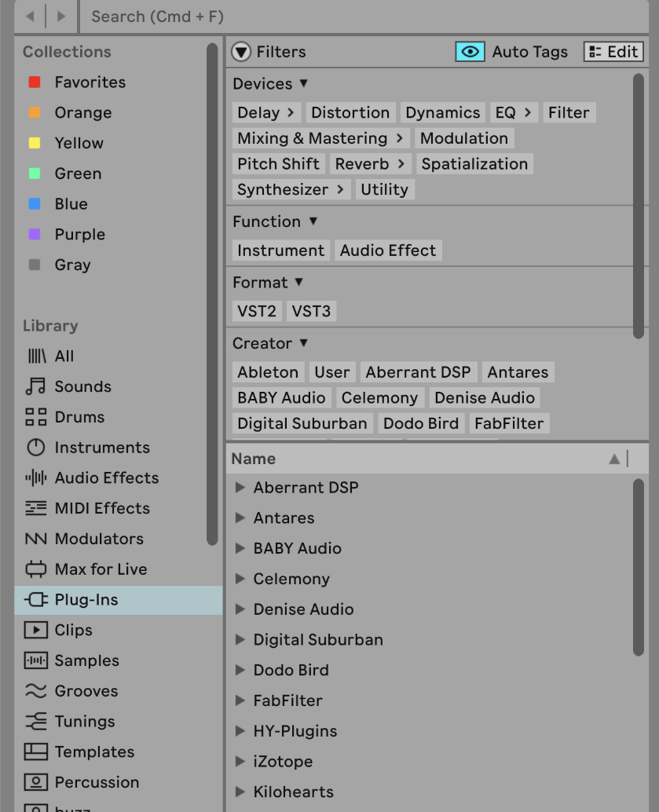Click the Max for Live icon

tap(35, 569)
